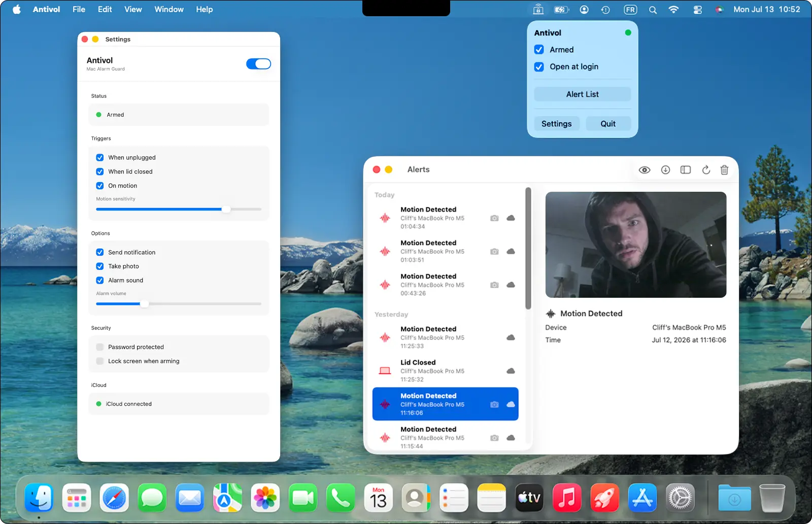
Task: Open the Downloads folder in the Dock
Action: [734, 498]
